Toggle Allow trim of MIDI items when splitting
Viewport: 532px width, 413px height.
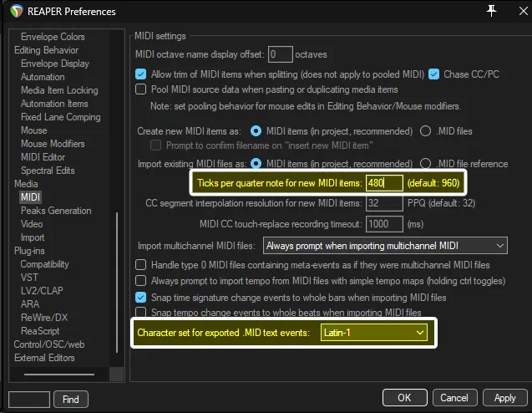click(141, 74)
